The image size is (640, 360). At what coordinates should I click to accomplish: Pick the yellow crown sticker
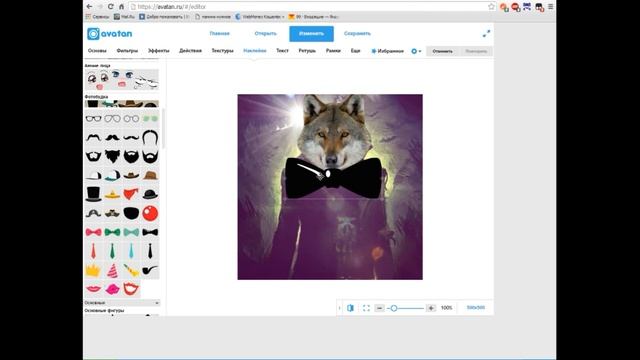(x=93, y=270)
